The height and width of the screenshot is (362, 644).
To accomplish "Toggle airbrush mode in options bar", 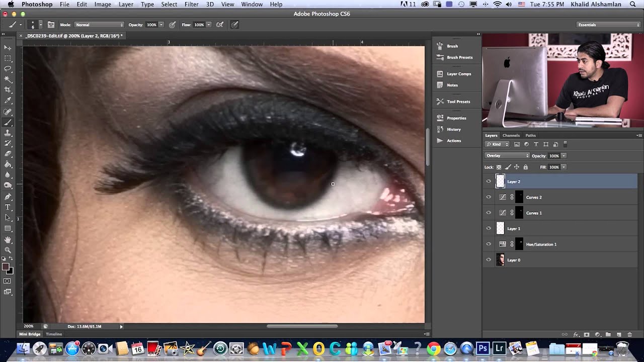I will (219, 25).
